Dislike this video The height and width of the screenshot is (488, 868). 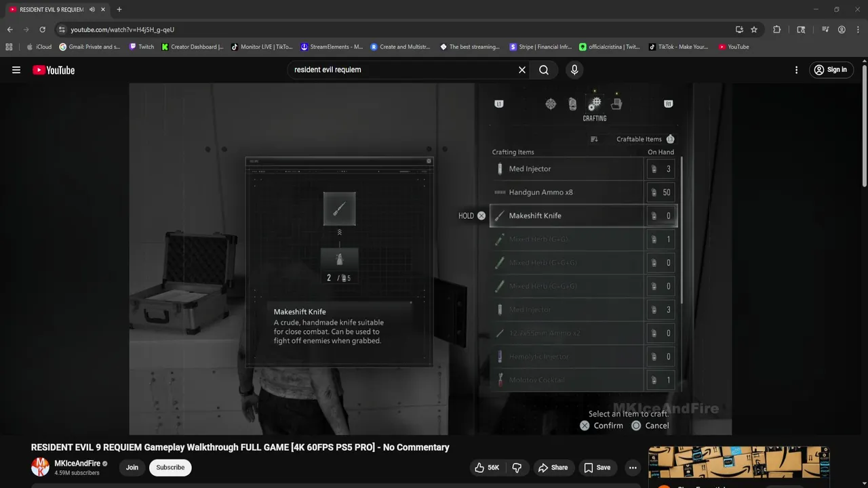pos(517,468)
